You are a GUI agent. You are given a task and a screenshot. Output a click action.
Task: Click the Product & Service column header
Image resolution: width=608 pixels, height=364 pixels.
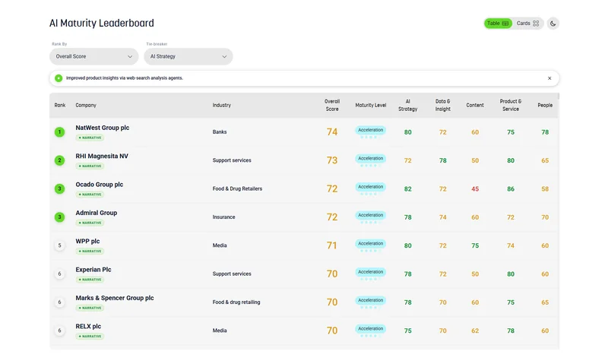(x=510, y=105)
